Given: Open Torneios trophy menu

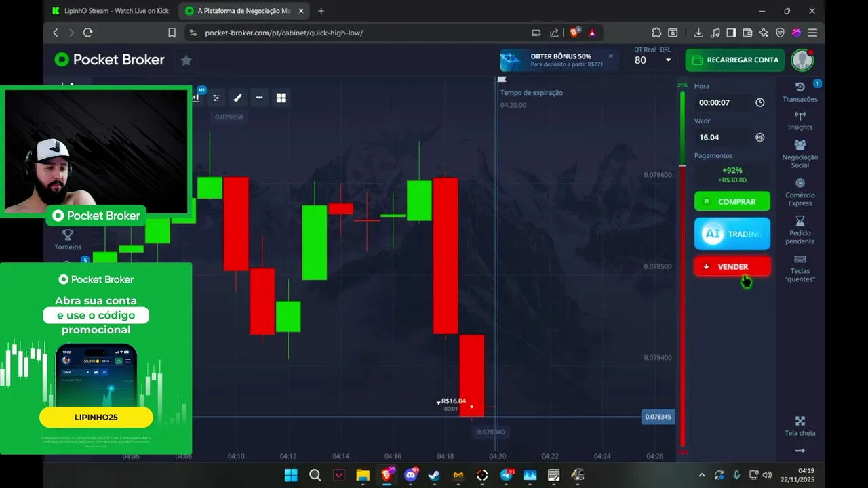Looking at the screenshot, I should coord(68,239).
